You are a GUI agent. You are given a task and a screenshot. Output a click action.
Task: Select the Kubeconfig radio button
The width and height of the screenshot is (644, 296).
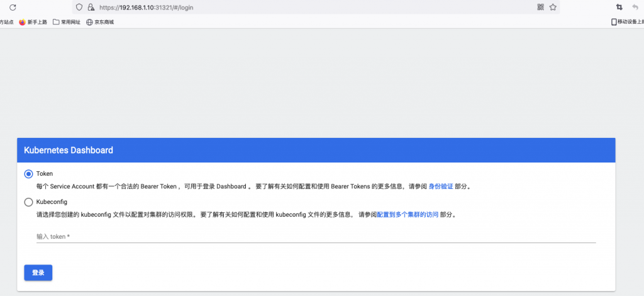pos(28,202)
